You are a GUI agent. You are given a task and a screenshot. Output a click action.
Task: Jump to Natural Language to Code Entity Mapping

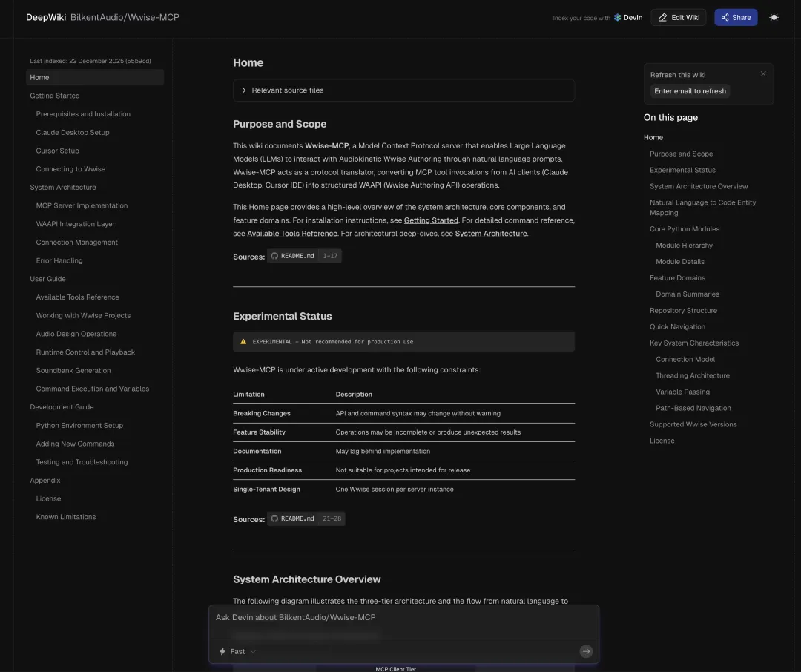click(702, 208)
